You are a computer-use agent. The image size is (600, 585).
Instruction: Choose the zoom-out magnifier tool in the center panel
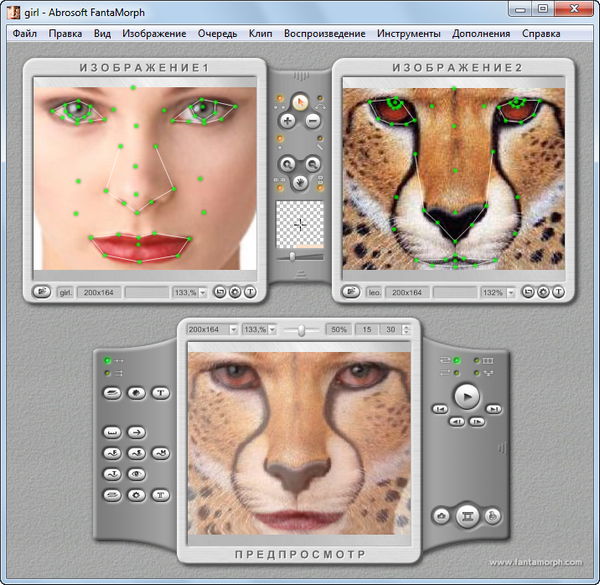313,165
